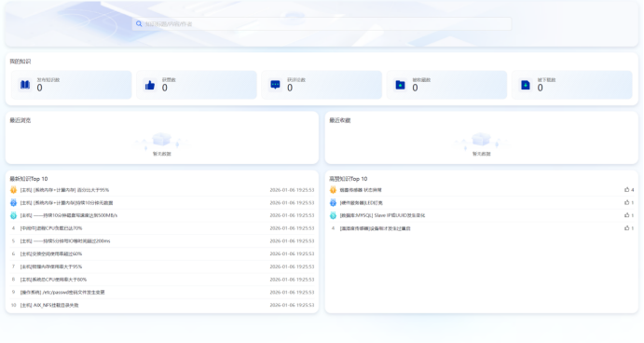Click the like count 4 on top 高赞 row

(633, 190)
